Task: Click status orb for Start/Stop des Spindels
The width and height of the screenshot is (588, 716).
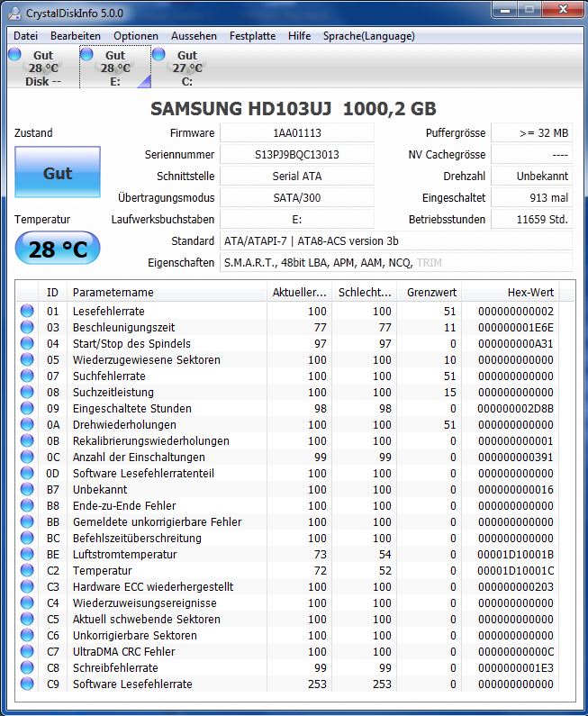Action: coord(27,343)
